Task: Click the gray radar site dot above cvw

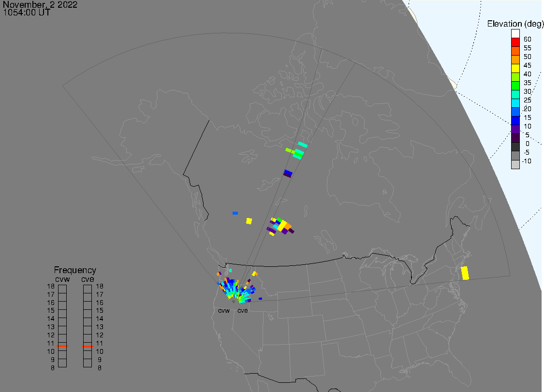Action: (234, 302)
